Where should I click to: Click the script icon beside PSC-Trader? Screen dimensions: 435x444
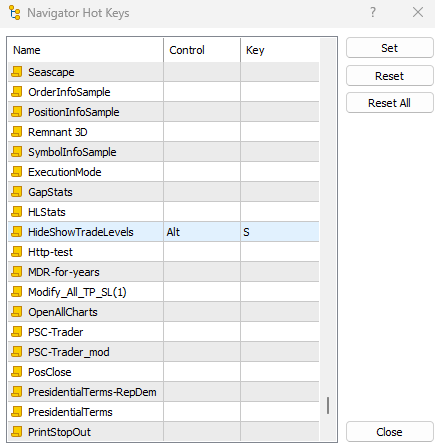point(17,332)
